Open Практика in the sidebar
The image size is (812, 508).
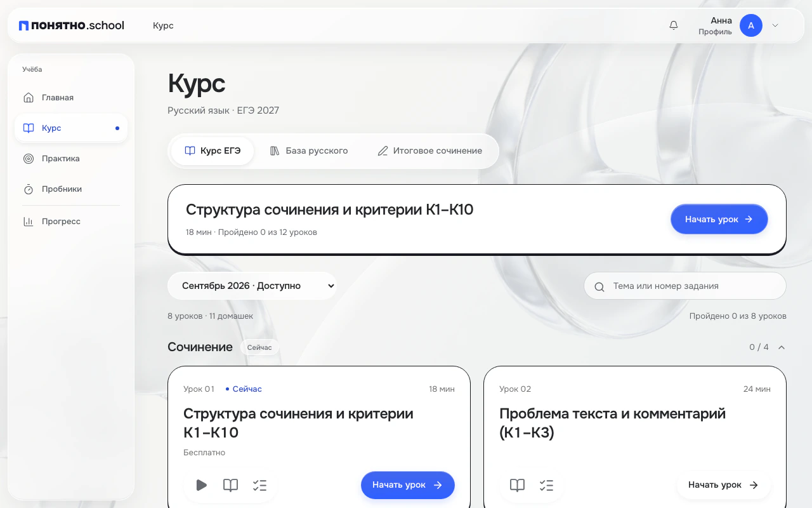pyautogui.click(x=70, y=159)
